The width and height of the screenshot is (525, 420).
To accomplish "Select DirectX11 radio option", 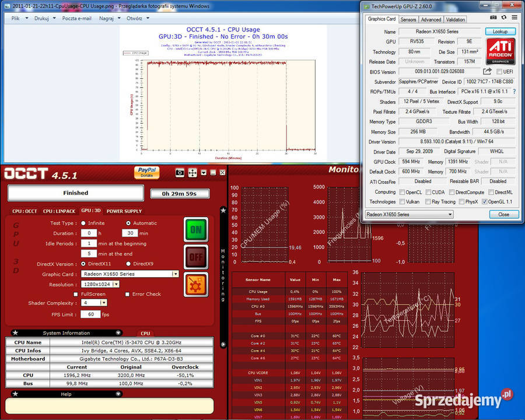I will [x=83, y=264].
